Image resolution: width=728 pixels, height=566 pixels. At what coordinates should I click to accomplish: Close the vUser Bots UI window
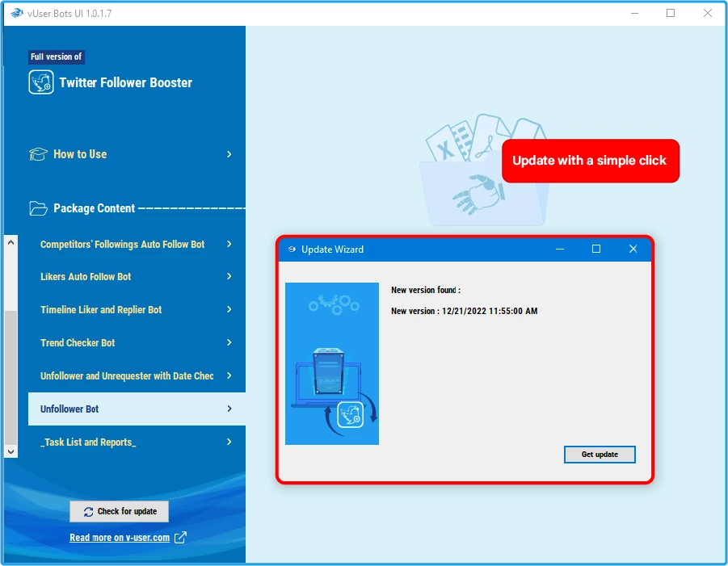tap(708, 13)
